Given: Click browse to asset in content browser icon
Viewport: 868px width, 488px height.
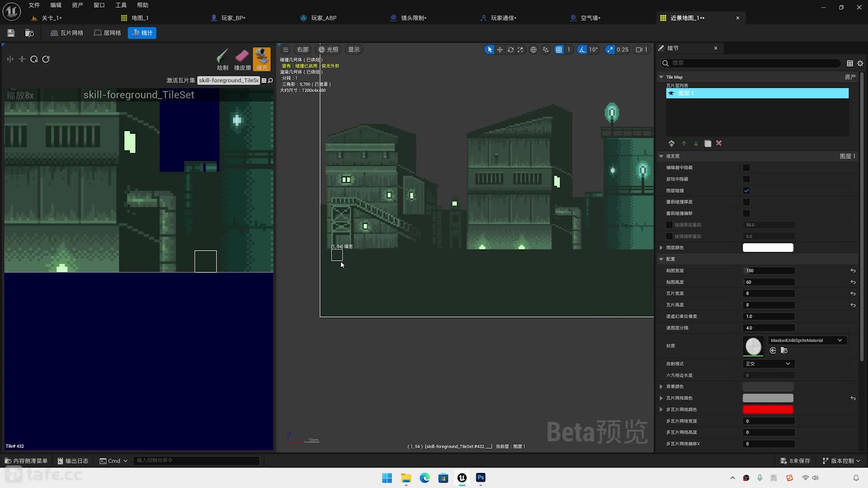Looking at the screenshot, I should point(29,33).
